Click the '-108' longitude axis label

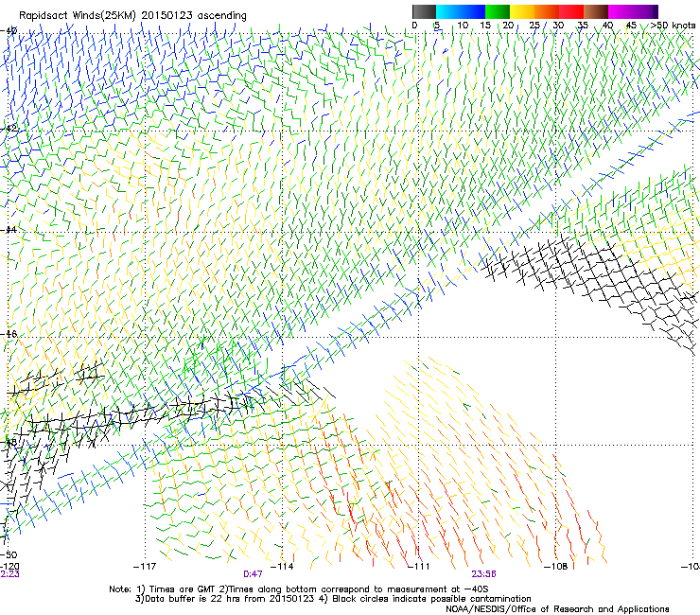[x=556, y=567]
